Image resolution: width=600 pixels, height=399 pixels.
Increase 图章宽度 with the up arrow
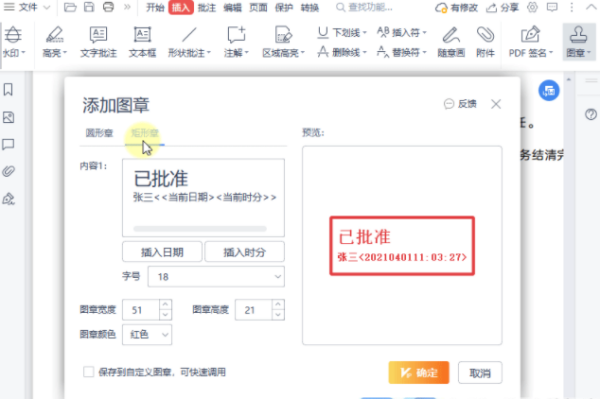[x=165, y=305]
